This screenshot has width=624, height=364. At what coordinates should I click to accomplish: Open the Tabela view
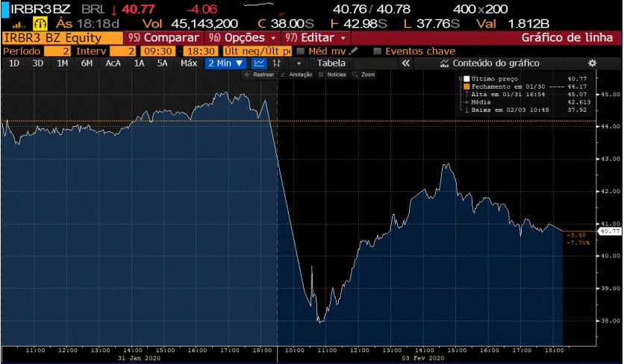(x=331, y=63)
